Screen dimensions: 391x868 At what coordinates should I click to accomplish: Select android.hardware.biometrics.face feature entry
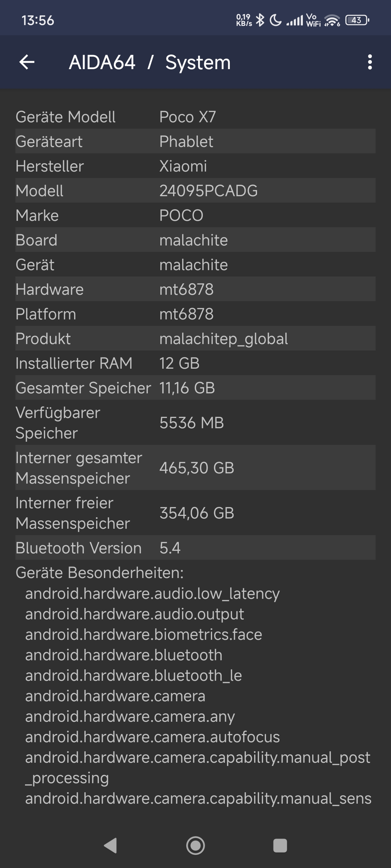(x=143, y=634)
